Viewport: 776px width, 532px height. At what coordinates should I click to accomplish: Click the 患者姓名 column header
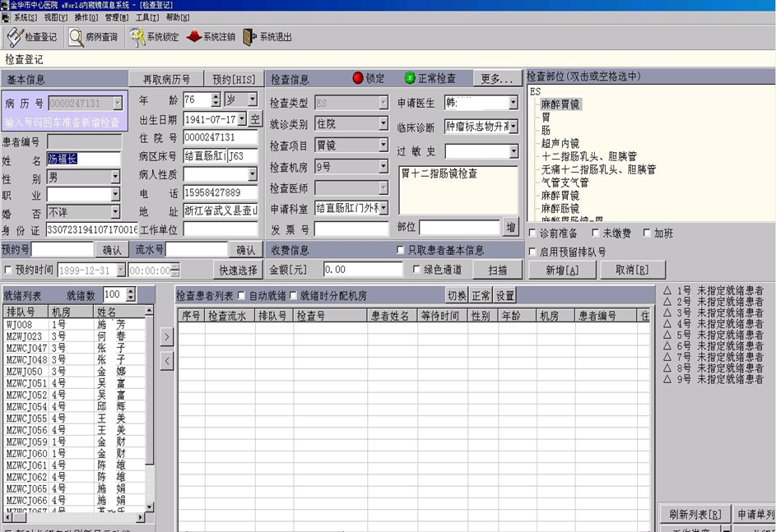click(x=392, y=316)
